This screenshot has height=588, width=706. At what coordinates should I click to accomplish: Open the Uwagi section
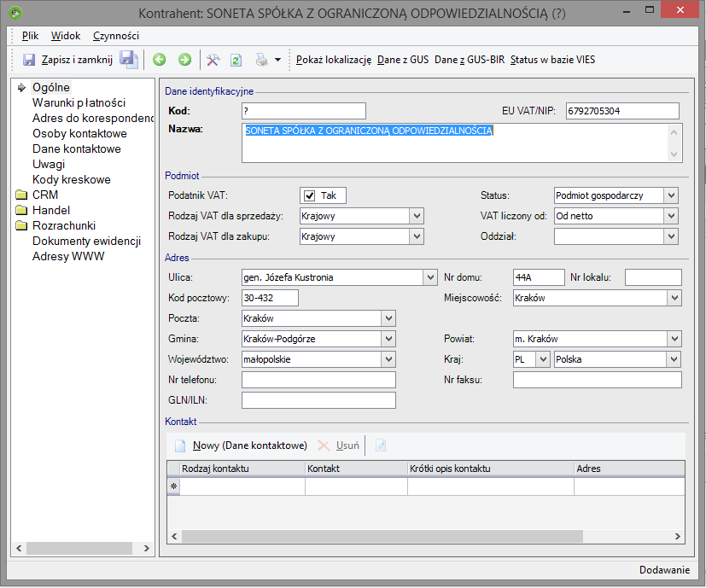point(49,164)
